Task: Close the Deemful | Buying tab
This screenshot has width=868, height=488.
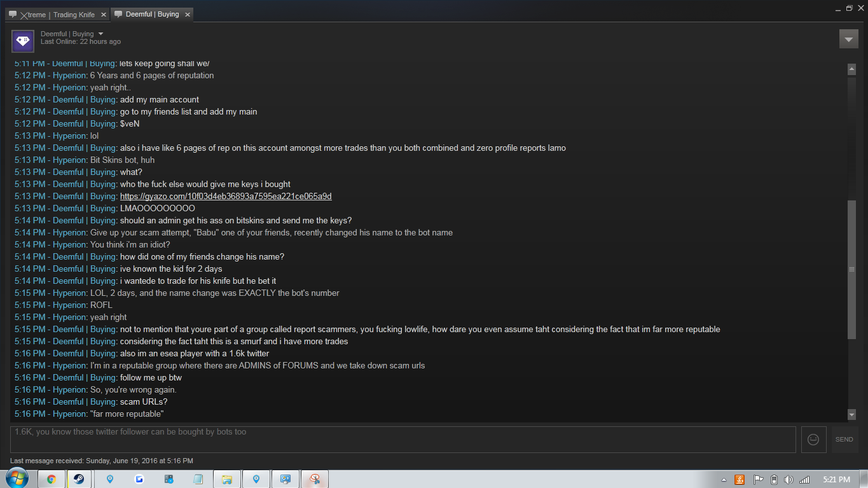Action: pos(188,14)
